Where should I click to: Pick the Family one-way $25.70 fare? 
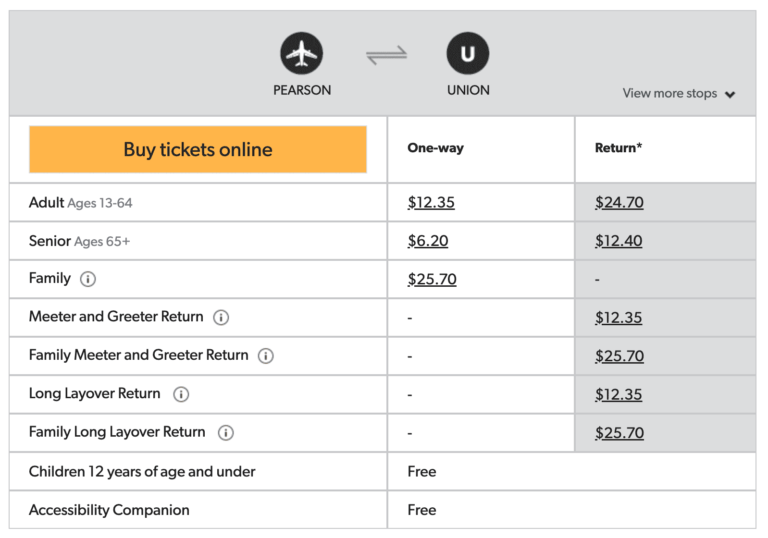[432, 279]
